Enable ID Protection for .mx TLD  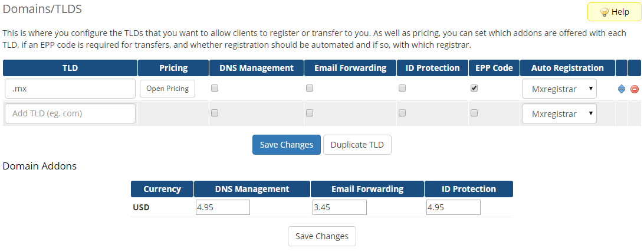click(x=402, y=88)
